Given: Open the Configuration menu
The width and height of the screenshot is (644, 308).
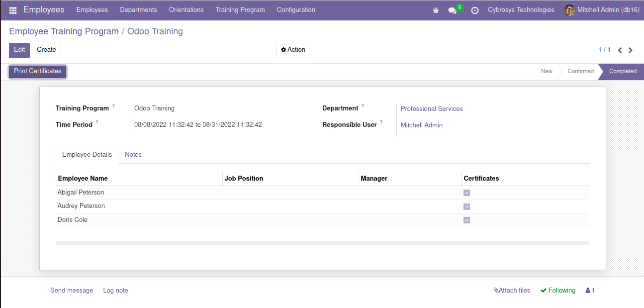Looking at the screenshot, I should tap(296, 10).
